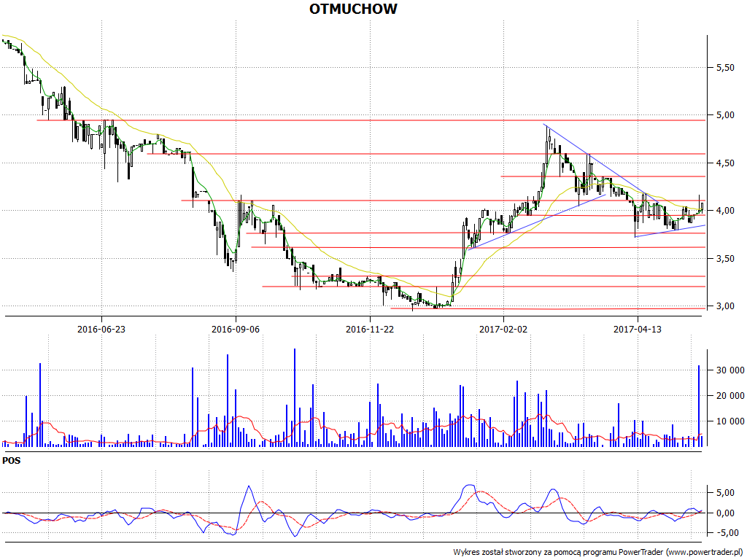This screenshot has width=747, height=560.
Task: Click the 2017-04-13 date label
Action: (x=638, y=329)
